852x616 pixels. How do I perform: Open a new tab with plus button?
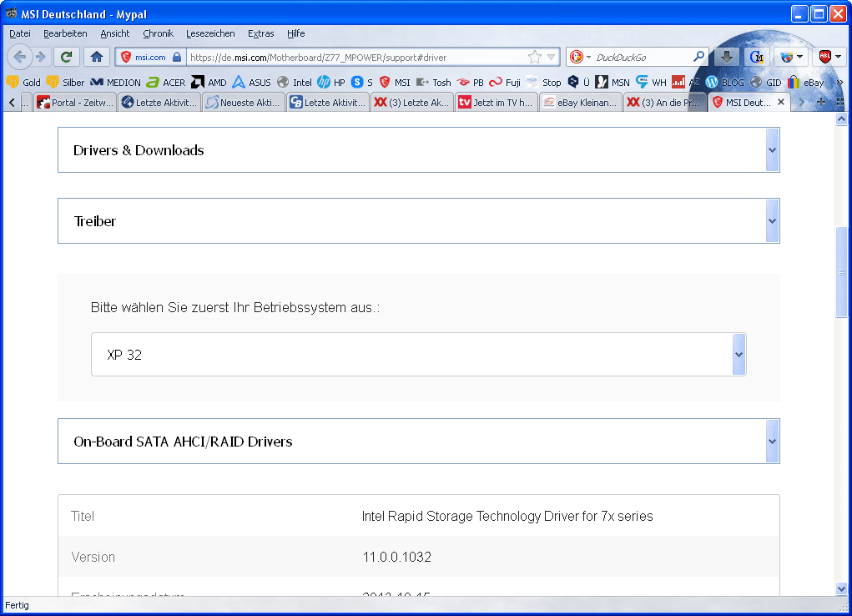(821, 102)
